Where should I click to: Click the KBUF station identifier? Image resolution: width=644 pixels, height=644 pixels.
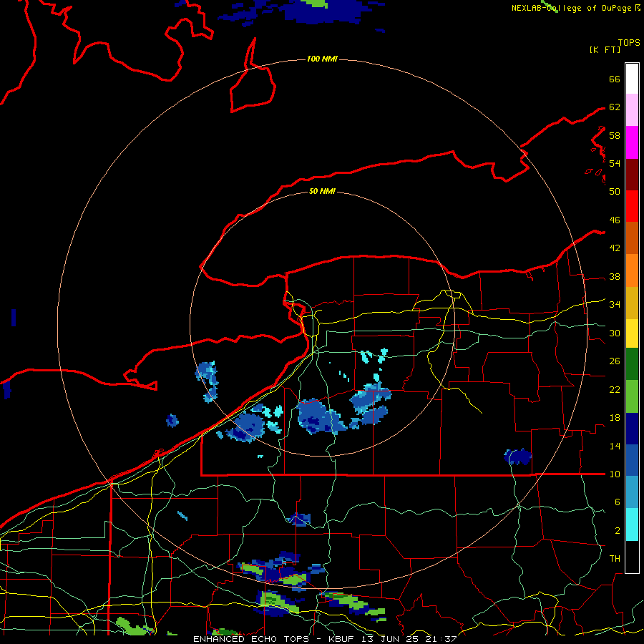[343, 639]
